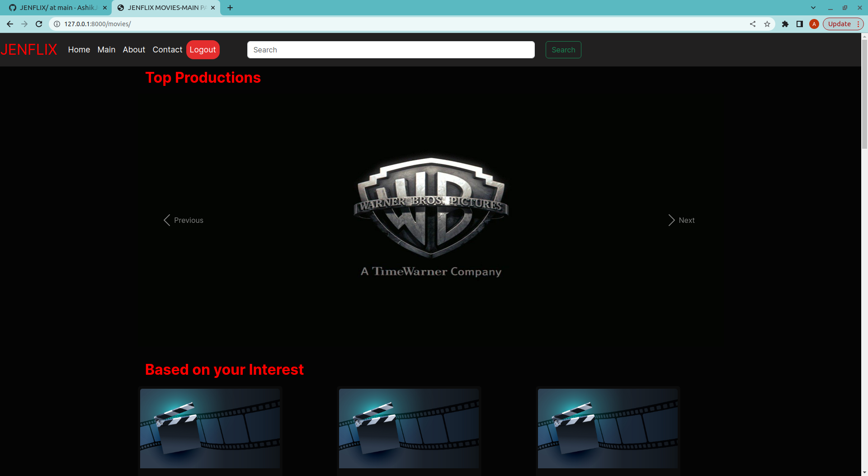Go to Previous carousel slide
868x476 pixels.
184,220
